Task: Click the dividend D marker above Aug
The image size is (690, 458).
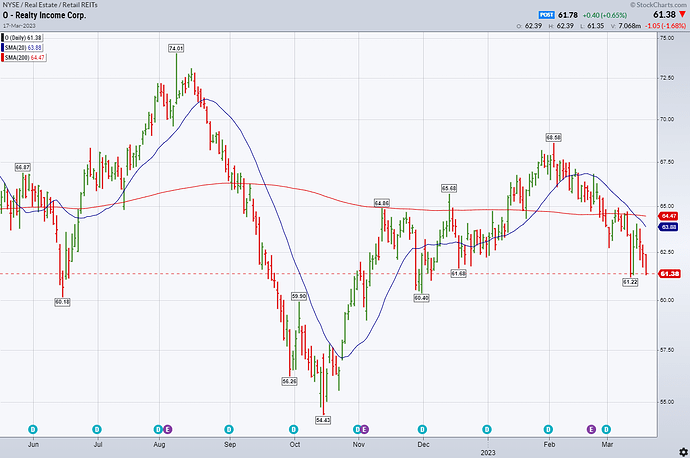Action: (158, 429)
